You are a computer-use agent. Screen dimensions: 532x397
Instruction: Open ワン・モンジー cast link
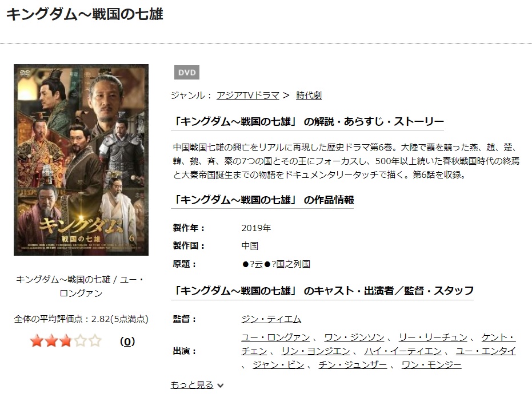tap(431, 365)
